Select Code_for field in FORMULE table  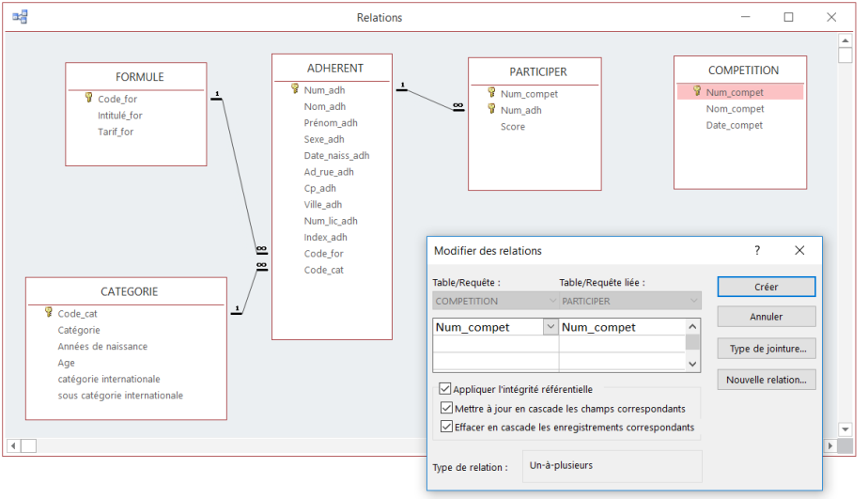[x=117, y=99]
